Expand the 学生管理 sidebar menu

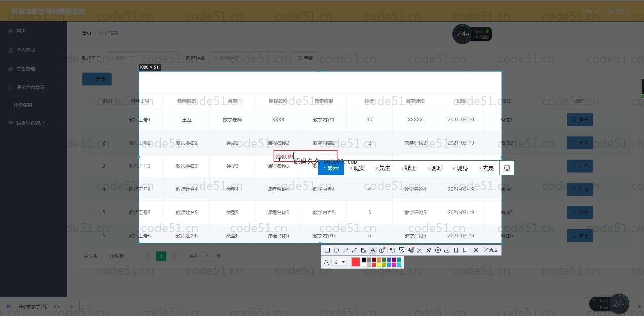[59, 69]
